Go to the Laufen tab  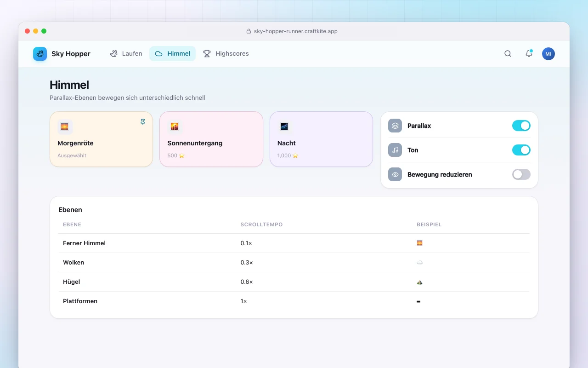[x=126, y=54]
